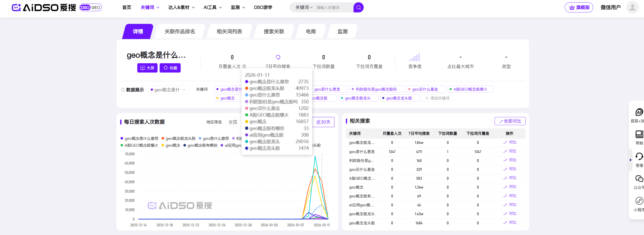The width and height of the screenshot is (644, 235).
Task: Click the 收藏 button
Action: tap(170, 68)
